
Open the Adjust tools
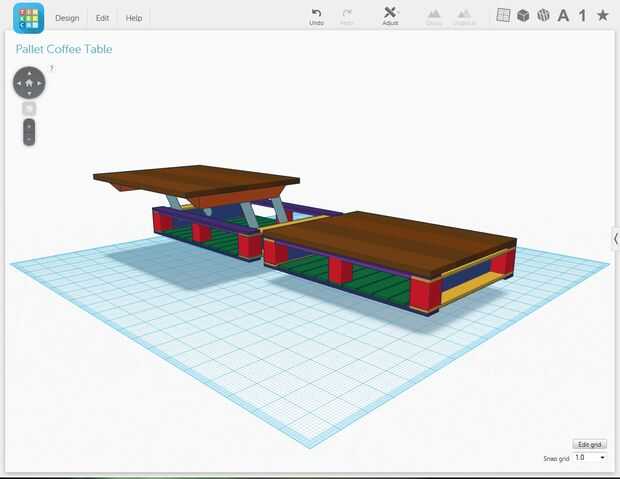coord(390,16)
